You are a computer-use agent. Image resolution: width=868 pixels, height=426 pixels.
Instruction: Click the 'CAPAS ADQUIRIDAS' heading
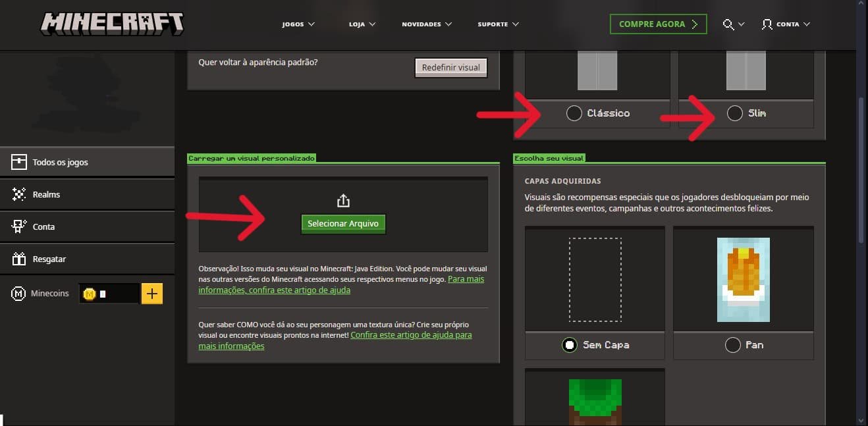[562, 181]
